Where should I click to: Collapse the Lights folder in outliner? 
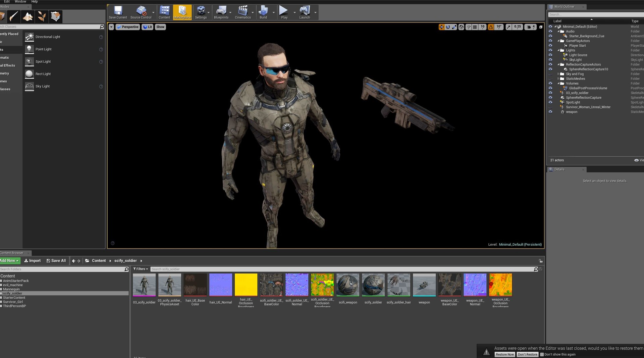click(x=558, y=50)
